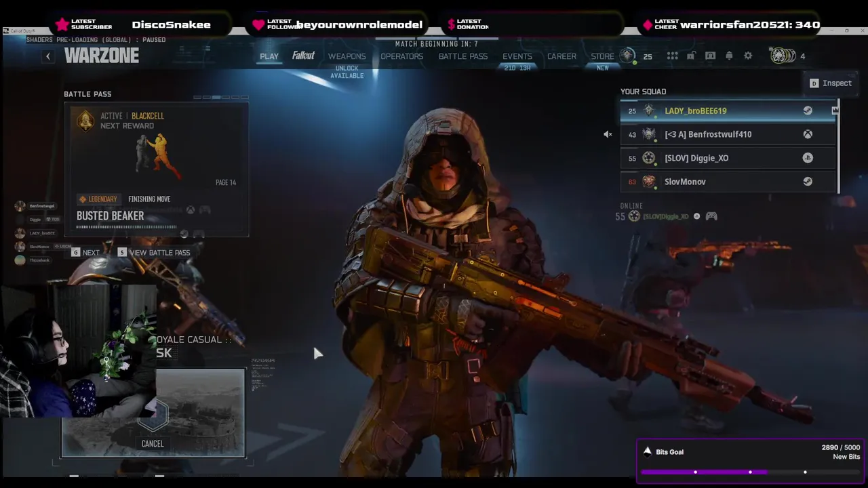This screenshot has width=868, height=488.
Task: Click the 21D 13H timer under Events
Action: click(517, 68)
